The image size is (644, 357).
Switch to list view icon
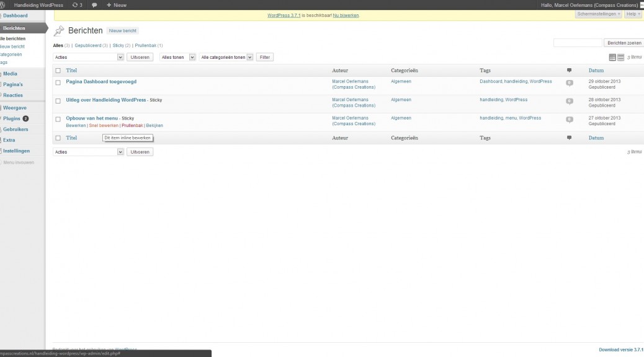pos(612,58)
